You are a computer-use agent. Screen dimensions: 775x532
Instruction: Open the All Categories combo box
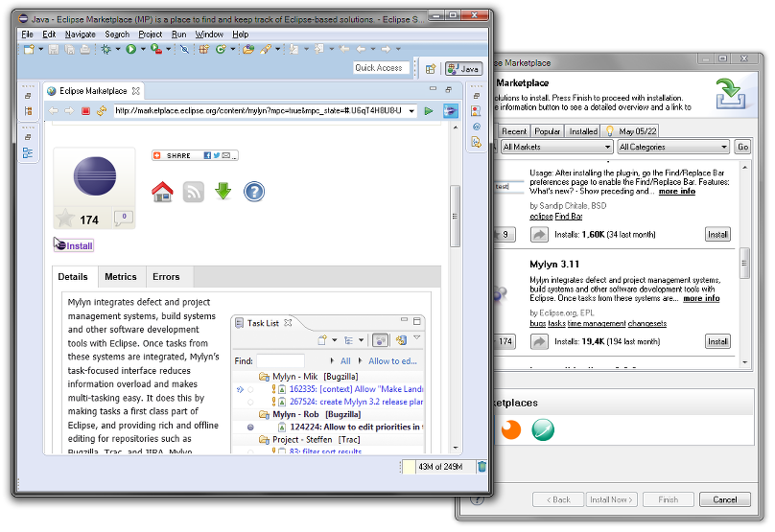673,147
